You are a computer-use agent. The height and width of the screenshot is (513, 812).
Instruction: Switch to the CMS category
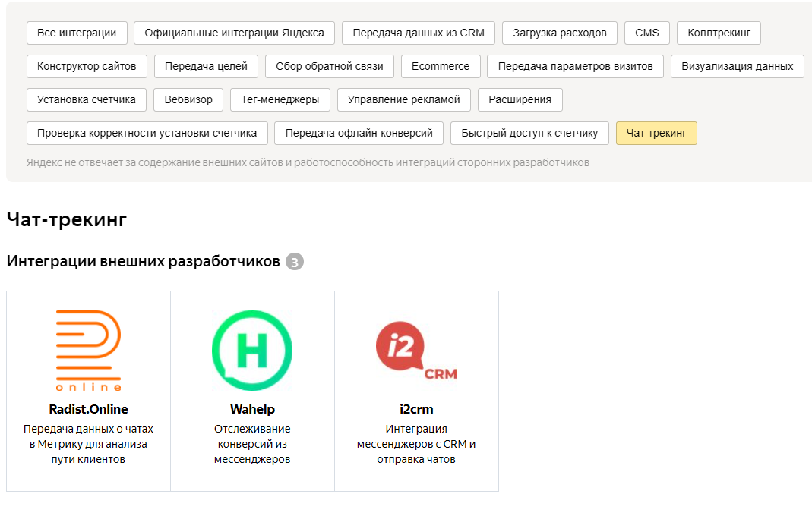[x=646, y=33]
